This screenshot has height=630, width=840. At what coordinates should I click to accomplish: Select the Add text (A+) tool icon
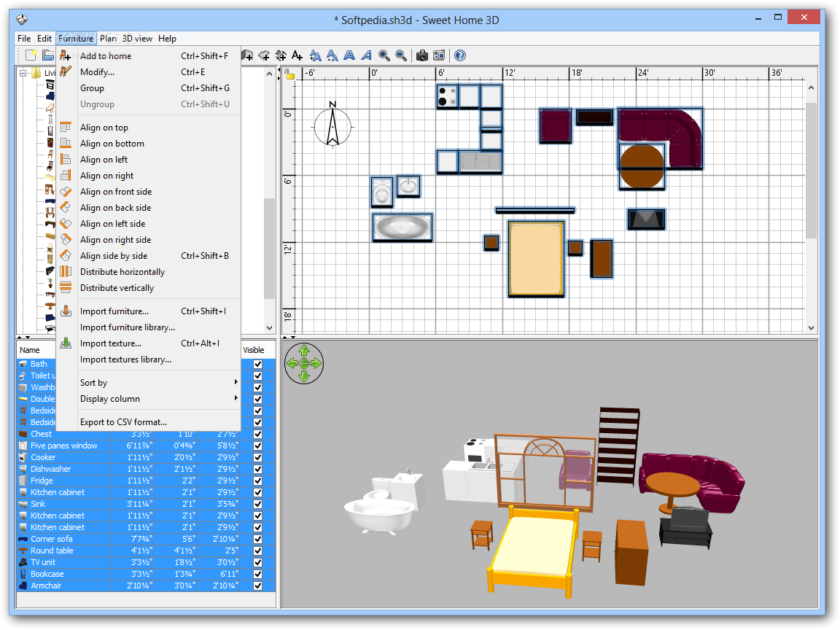[297, 55]
